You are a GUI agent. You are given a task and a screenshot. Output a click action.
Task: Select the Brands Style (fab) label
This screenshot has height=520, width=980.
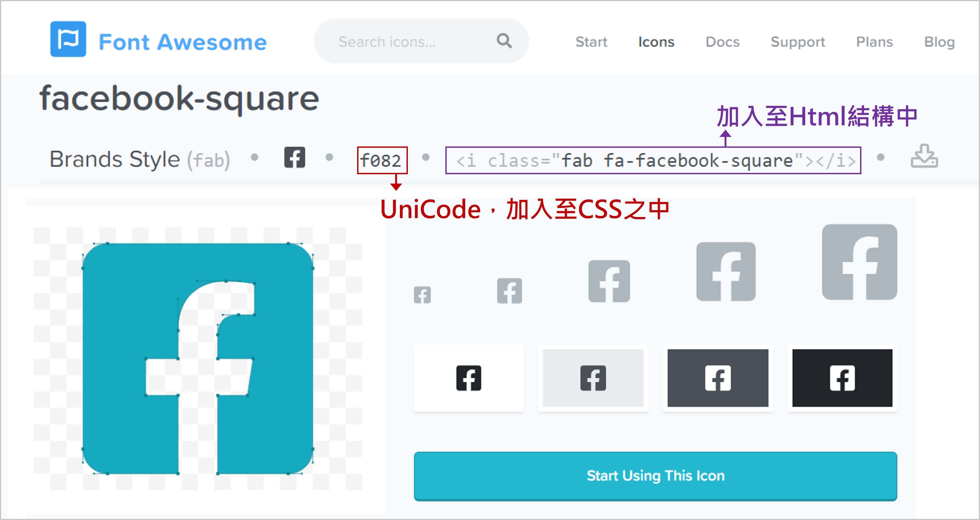coord(140,159)
